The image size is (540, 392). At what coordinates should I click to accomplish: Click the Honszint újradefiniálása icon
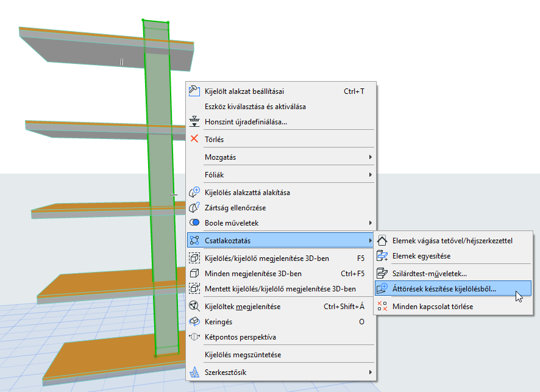click(x=194, y=121)
